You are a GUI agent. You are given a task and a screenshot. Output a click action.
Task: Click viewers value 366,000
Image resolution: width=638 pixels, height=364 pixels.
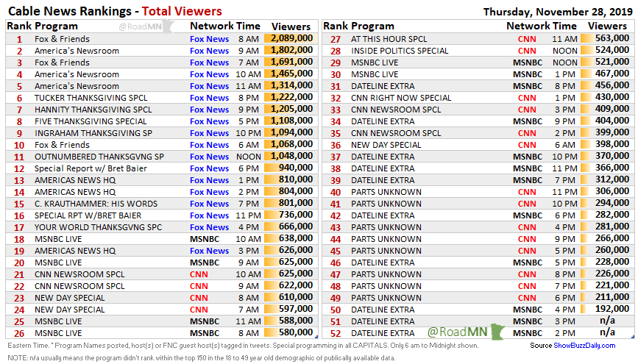[x=612, y=168]
